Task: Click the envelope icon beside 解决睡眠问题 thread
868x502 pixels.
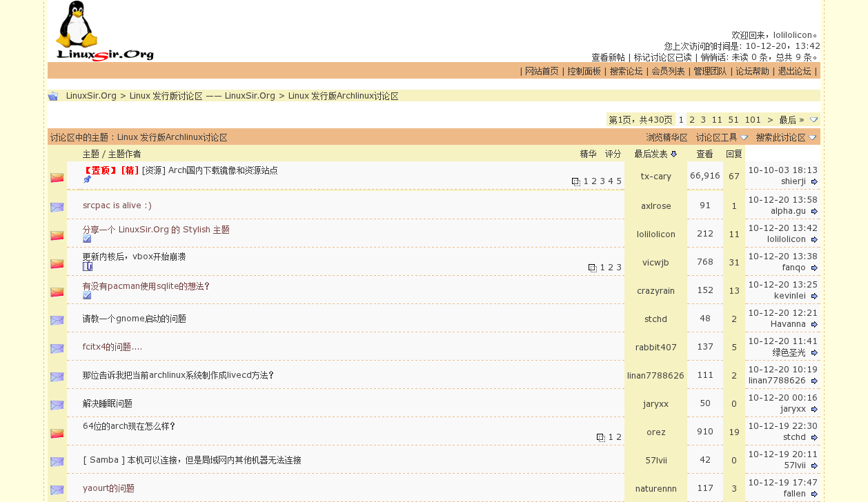Action: click(x=57, y=405)
